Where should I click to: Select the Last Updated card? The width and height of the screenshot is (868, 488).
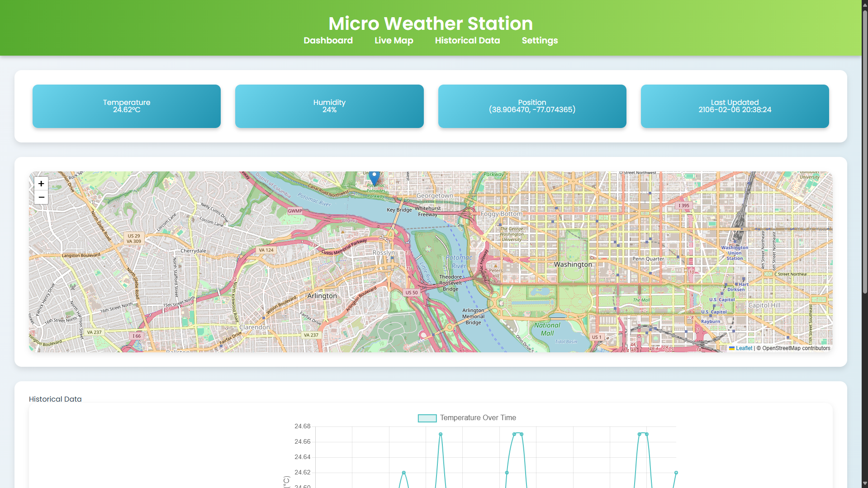(x=735, y=106)
